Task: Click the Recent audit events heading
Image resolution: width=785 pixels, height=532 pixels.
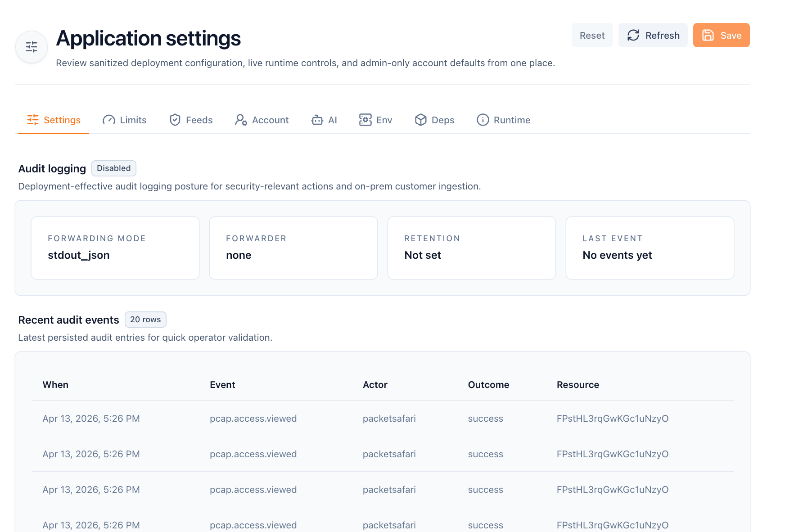Action: pos(68,320)
